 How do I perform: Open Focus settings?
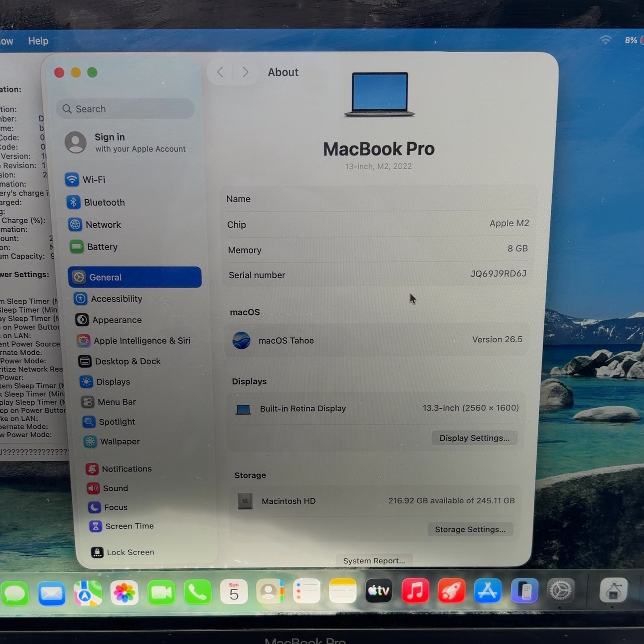click(108, 507)
